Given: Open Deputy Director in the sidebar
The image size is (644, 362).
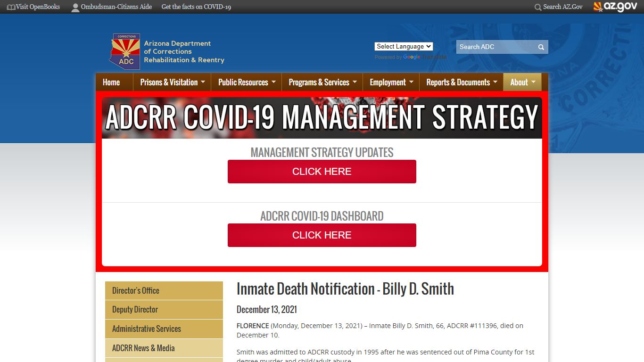Looking at the screenshot, I should [x=164, y=310].
